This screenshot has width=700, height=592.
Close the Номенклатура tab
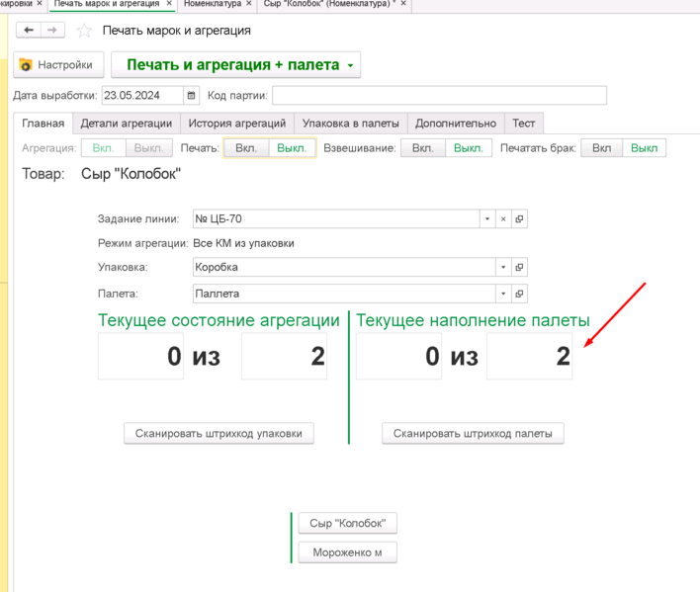pos(249,4)
